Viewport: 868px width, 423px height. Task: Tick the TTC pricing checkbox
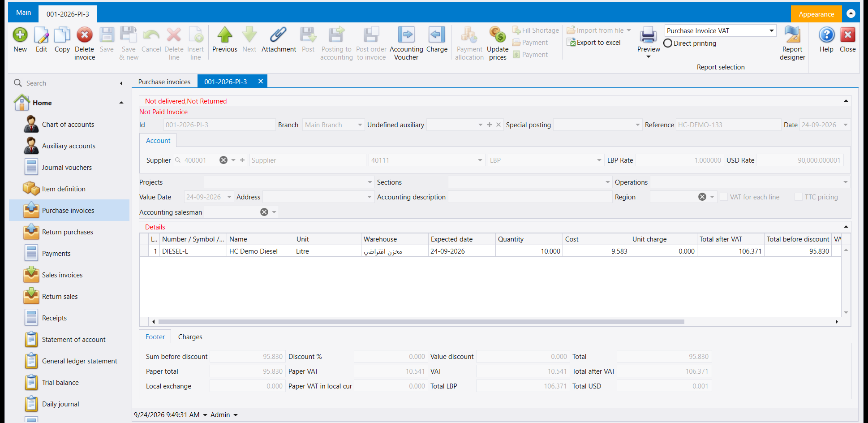pos(799,197)
